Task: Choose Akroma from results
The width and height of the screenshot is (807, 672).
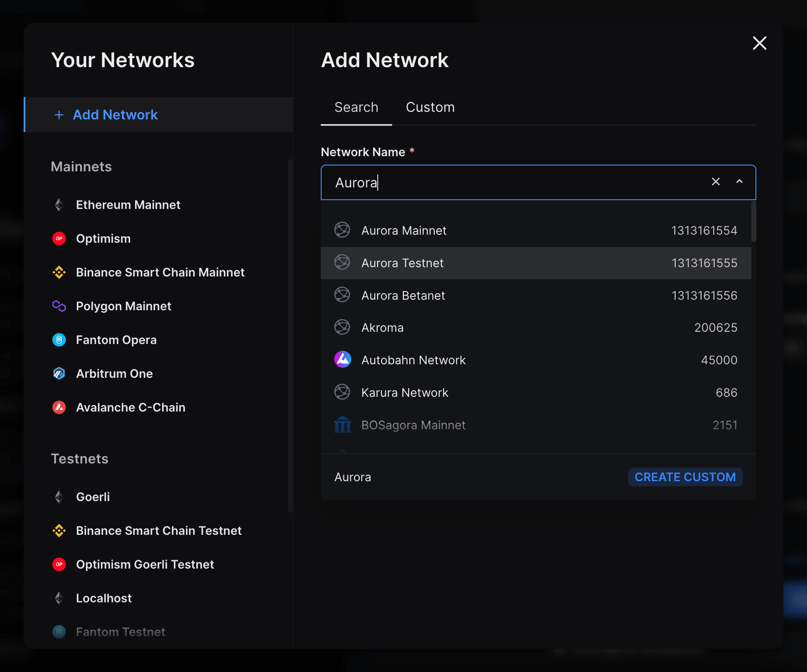Action: (536, 328)
